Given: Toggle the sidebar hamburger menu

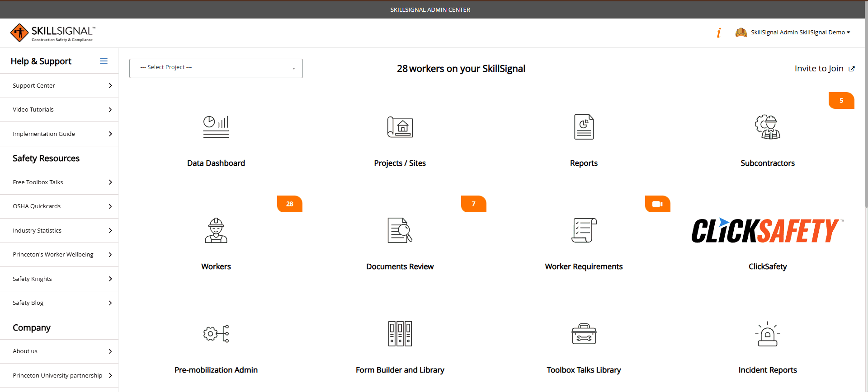Looking at the screenshot, I should pyautogui.click(x=104, y=61).
